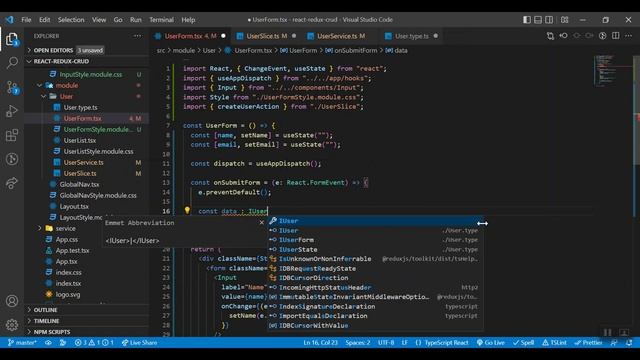Select IDBCursorDirection suggestion

pos(376,278)
